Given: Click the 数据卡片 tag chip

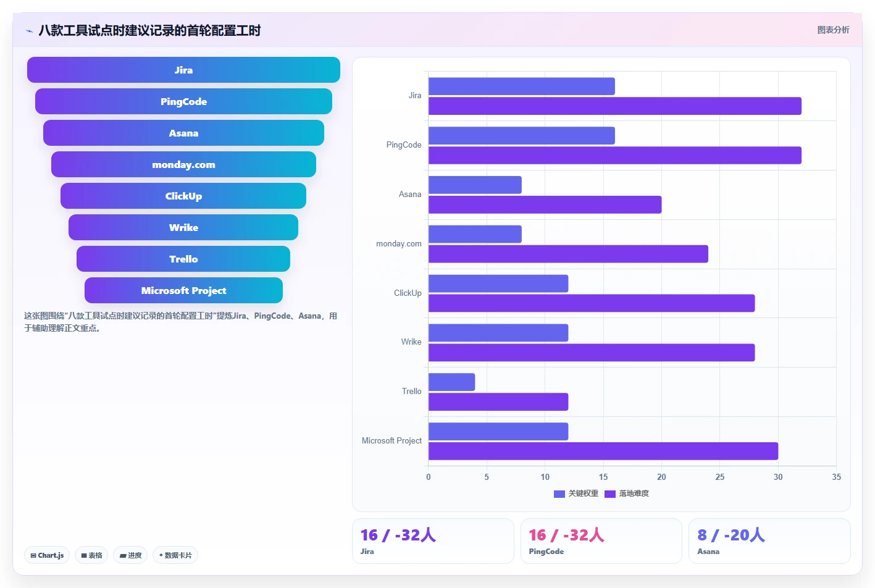Looking at the screenshot, I should (x=175, y=555).
